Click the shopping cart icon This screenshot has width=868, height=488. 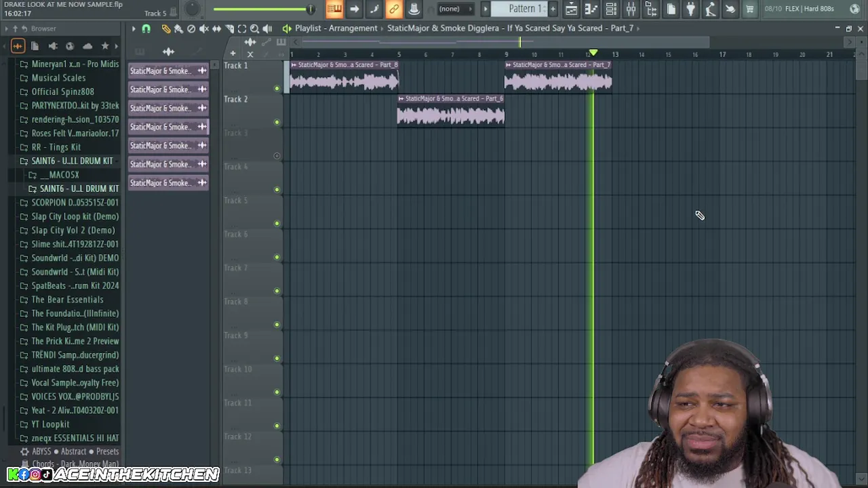750,9
